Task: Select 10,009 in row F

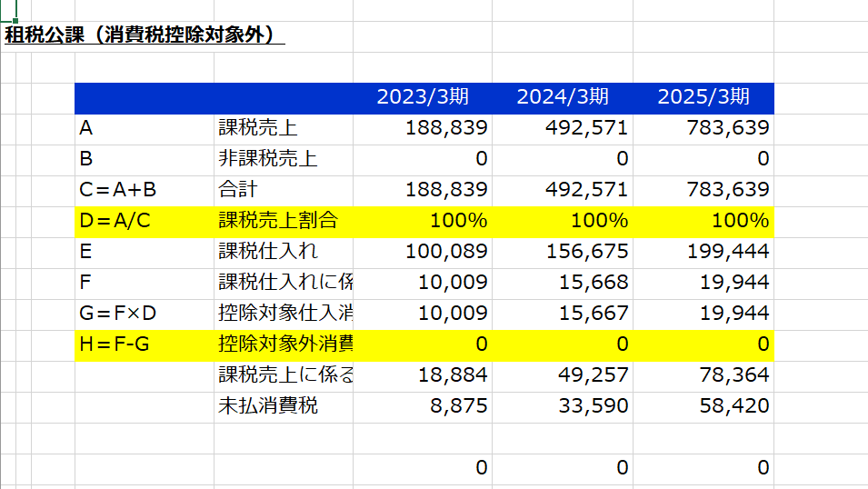Action: point(423,283)
